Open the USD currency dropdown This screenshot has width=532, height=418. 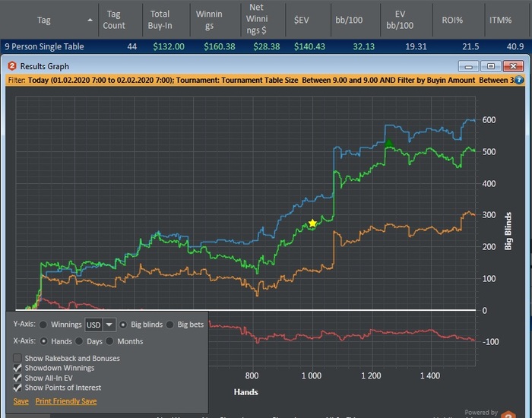[109, 325]
